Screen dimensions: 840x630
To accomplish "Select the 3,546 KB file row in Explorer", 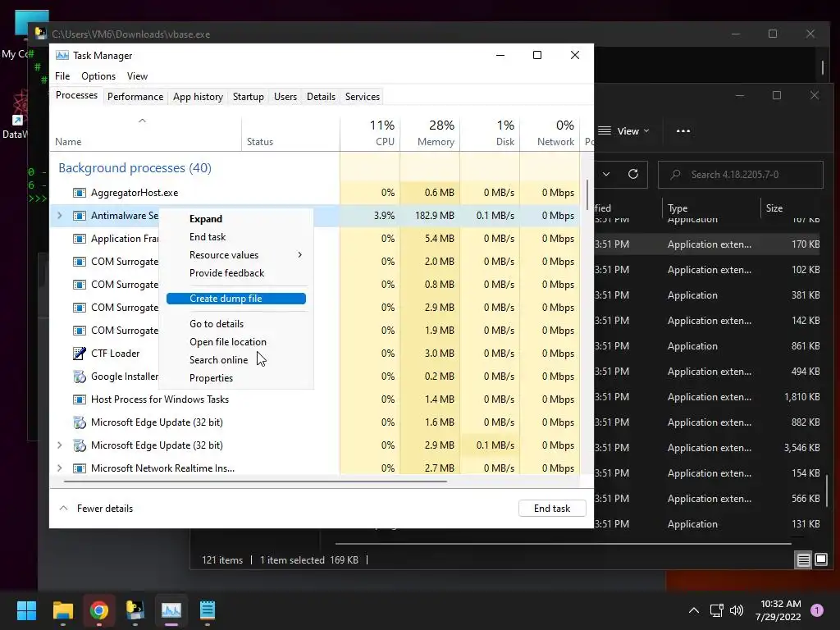I will pos(709,448).
